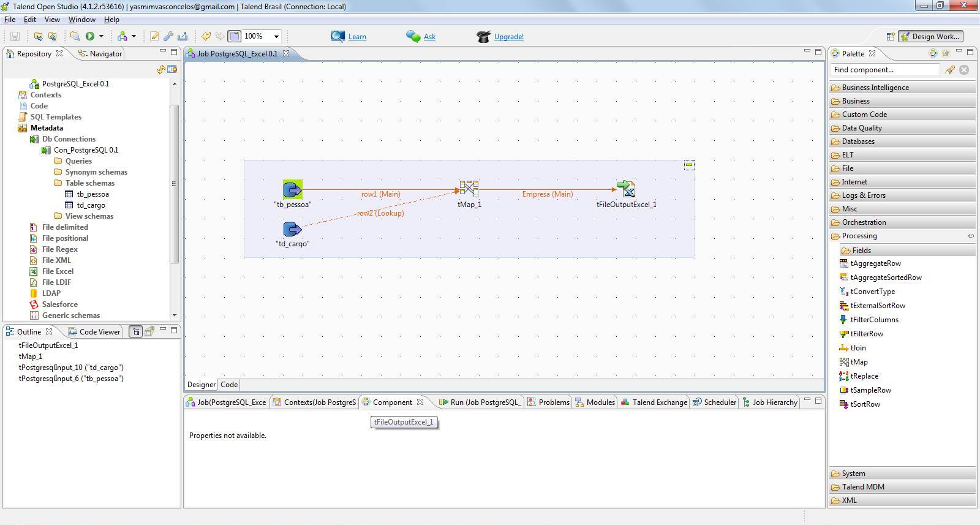Choose tFilterRow in the Palette

[866, 334]
